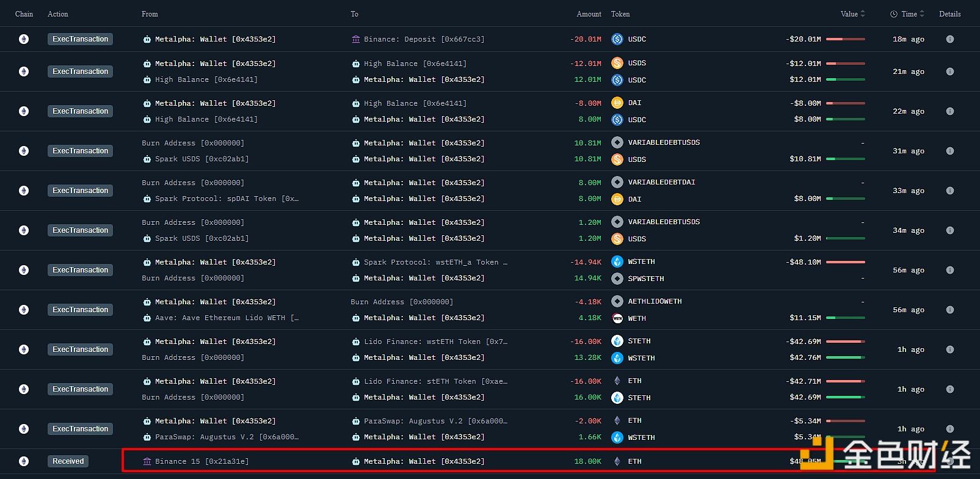The image size is (980, 479).
Task: Click the red value bar for -$20.01M
Action: coord(846,39)
